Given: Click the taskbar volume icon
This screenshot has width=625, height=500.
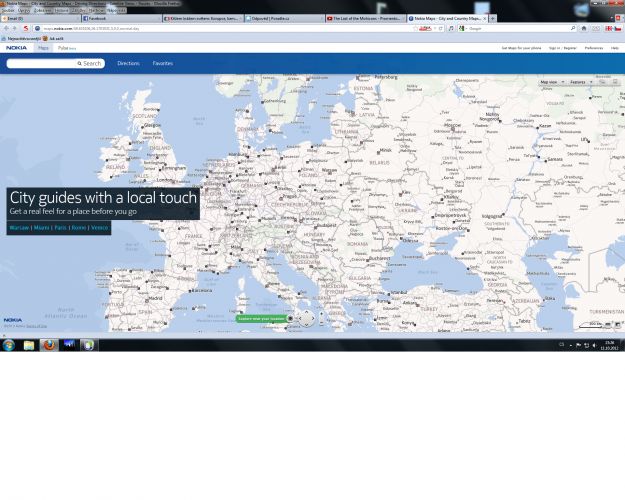Looking at the screenshot, I should [594, 345].
